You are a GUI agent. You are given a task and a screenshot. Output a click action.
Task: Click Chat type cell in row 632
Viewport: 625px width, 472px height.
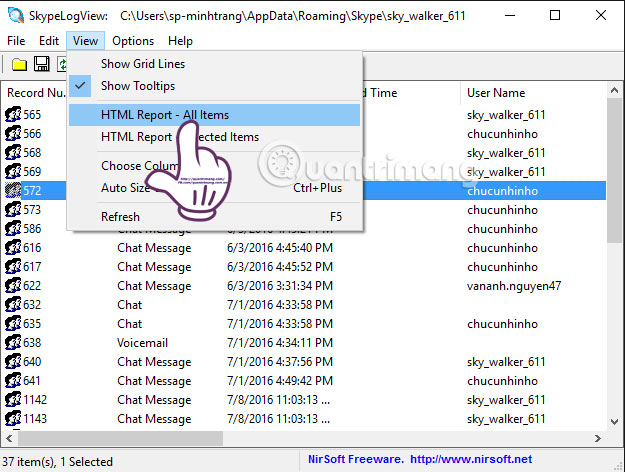coord(130,305)
